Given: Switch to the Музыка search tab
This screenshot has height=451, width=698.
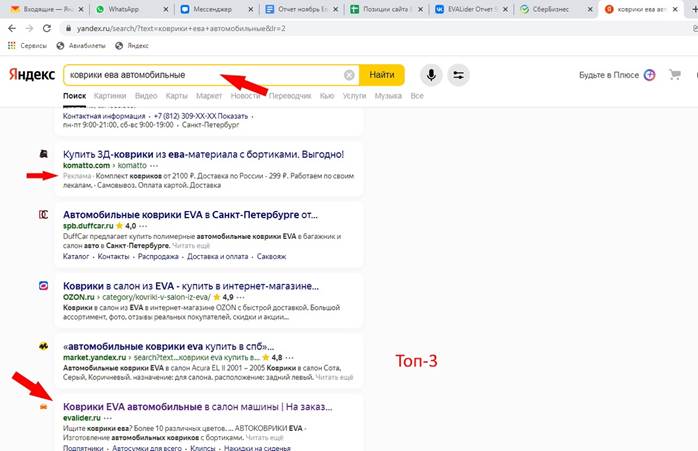Looking at the screenshot, I should [388, 96].
